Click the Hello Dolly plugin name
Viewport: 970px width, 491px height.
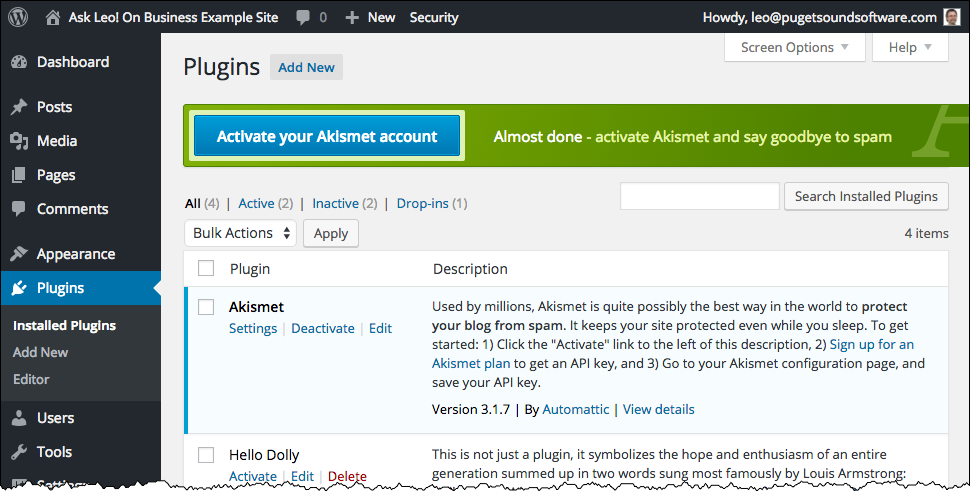click(x=264, y=455)
